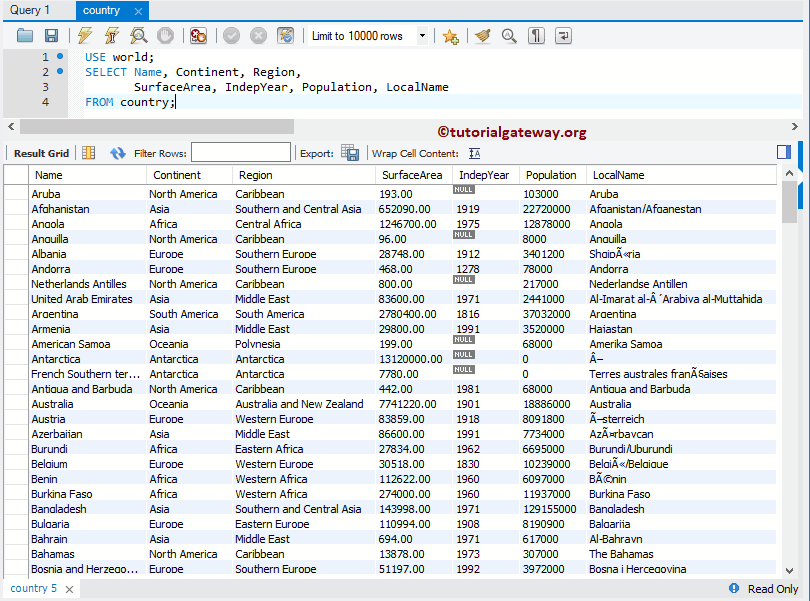The height and width of the screenshot is (601, 810).
Task: Close the country editor tab
Action: click(138, 11)
